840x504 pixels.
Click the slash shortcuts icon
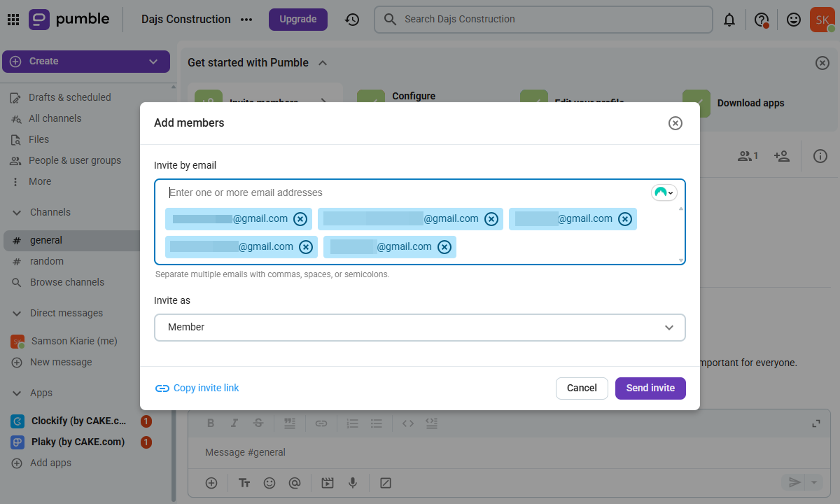tap(385, 483)
